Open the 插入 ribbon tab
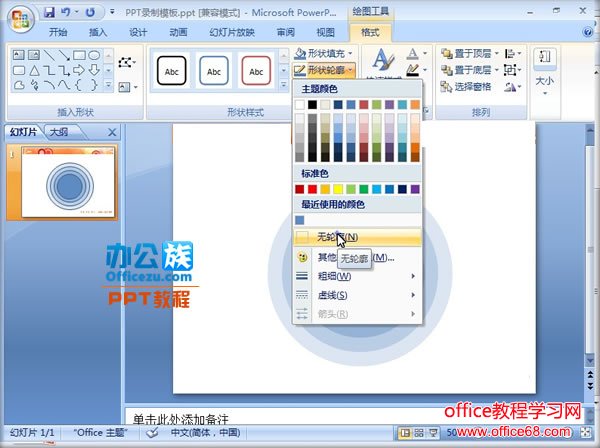This screenshot has height=448, width=600. tap(98, 33)
